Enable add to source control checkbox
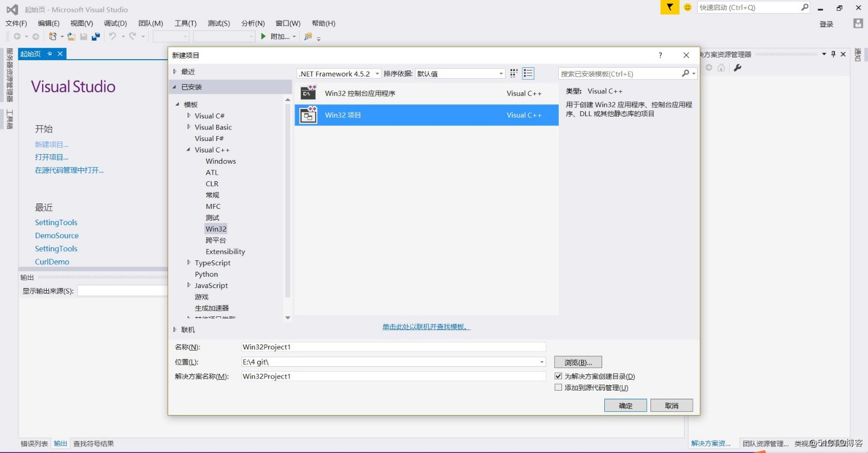This screenshot has height=453, width=868. tap(558, 387)
